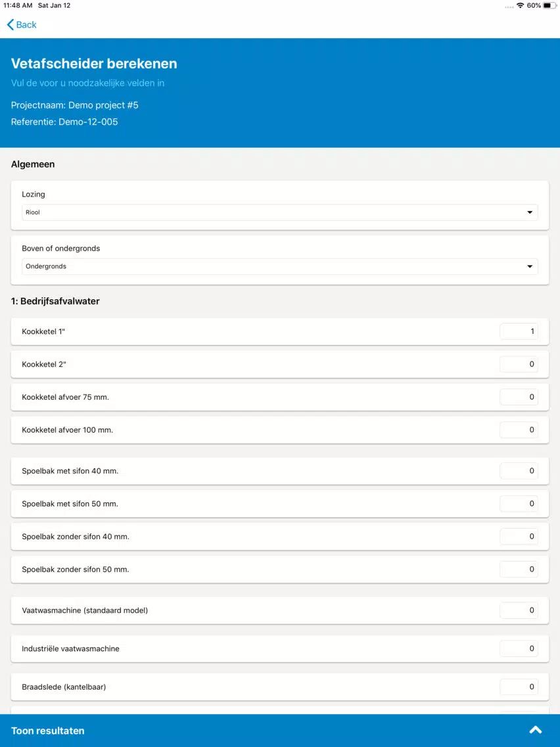The image size is (560, 747).
Task: Tap Spoelbak met sifon 40 mm. input
Action: click(x=519, y=471)
